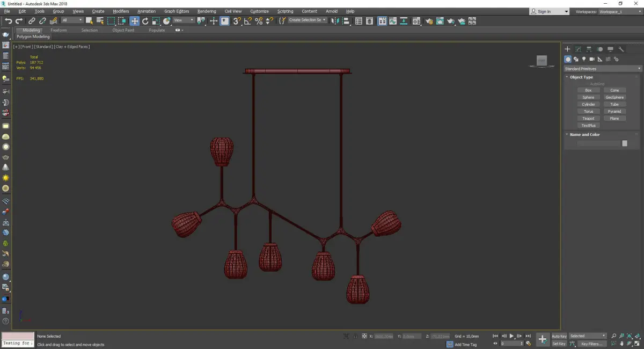Click the Key Filters button
This screenshot has height=349, width=644.
click(591, 344)
